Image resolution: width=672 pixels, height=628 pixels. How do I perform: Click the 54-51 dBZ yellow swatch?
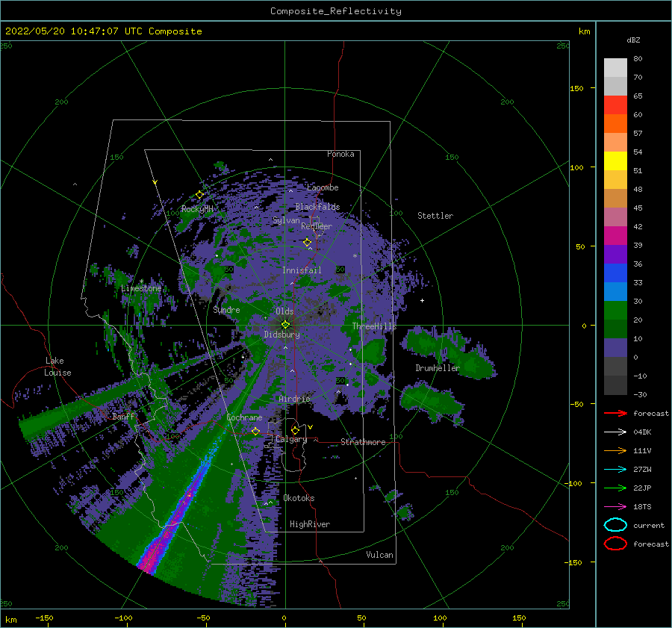click(615, 161)
